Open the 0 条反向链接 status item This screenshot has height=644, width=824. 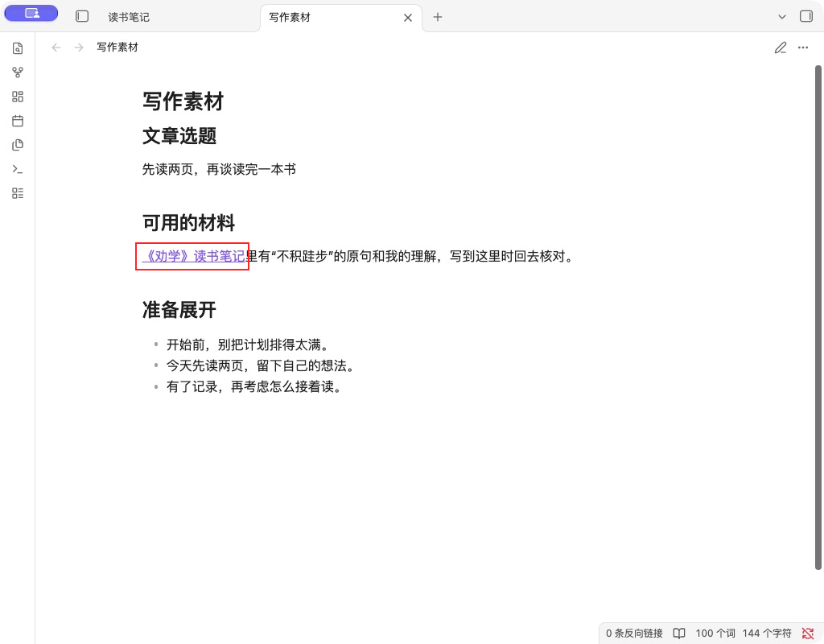click(634, 634)
